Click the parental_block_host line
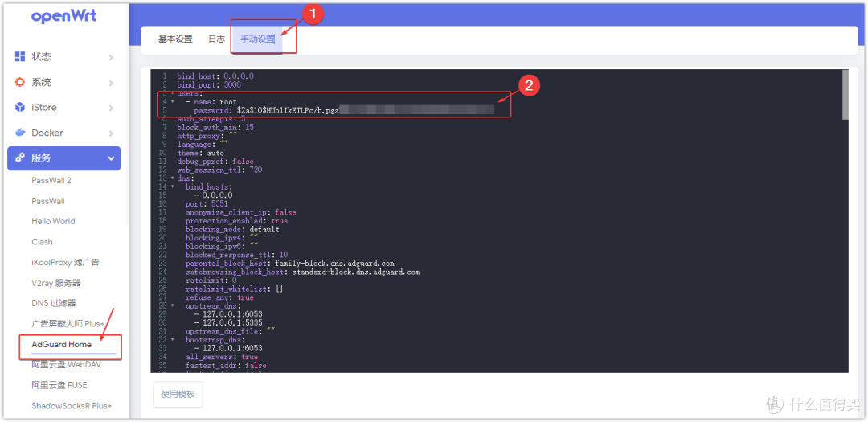868x422 pixels. [290, 264]
